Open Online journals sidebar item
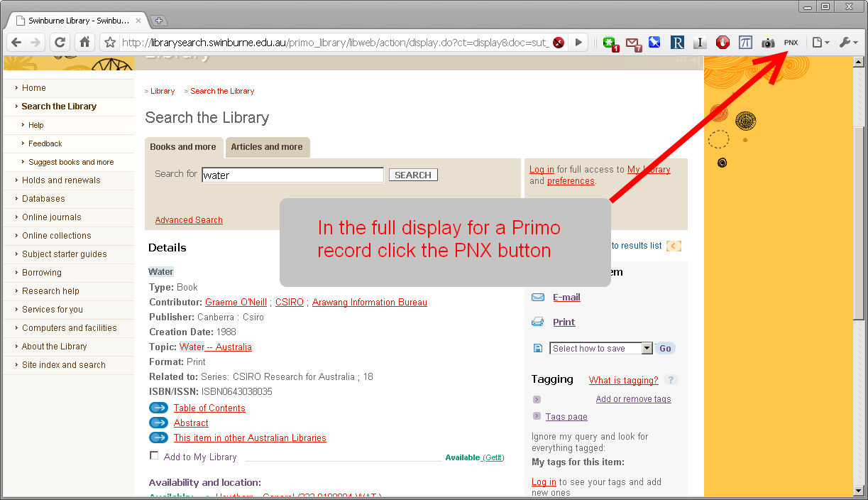 coord(52,217)
